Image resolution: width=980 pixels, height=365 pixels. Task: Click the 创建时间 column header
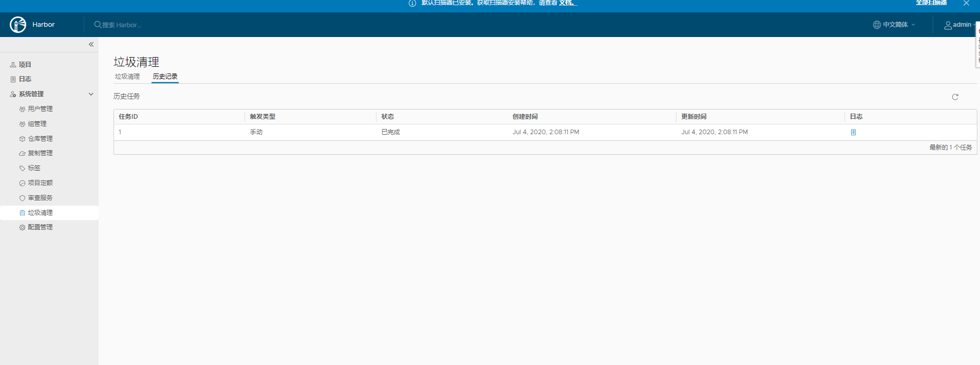tap(525, 117)
